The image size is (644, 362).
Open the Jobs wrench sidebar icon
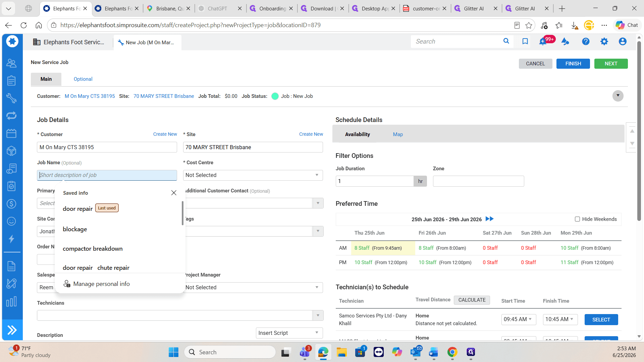pos(11,98)
